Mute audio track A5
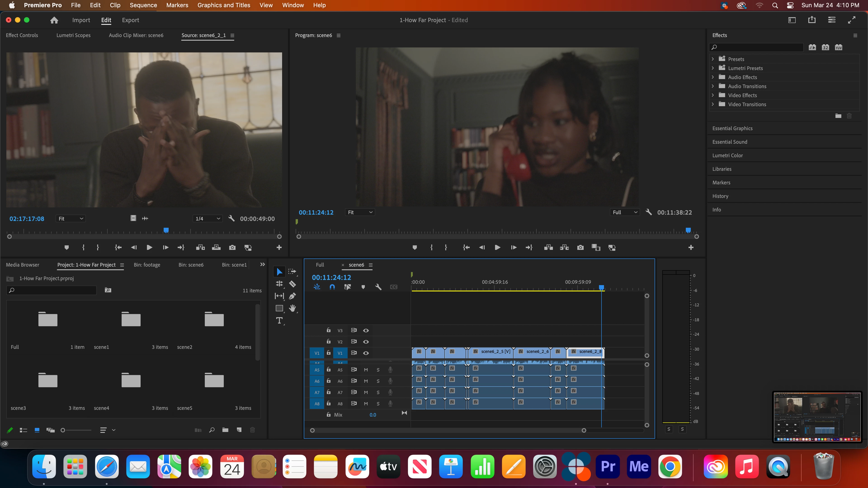The width and height of the screenshot is (868, 488). tap(366, 370)
